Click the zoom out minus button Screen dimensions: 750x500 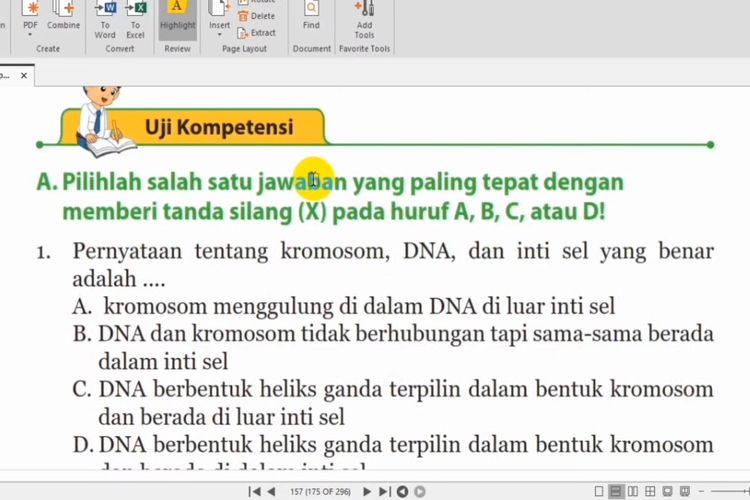click(702, 491)
